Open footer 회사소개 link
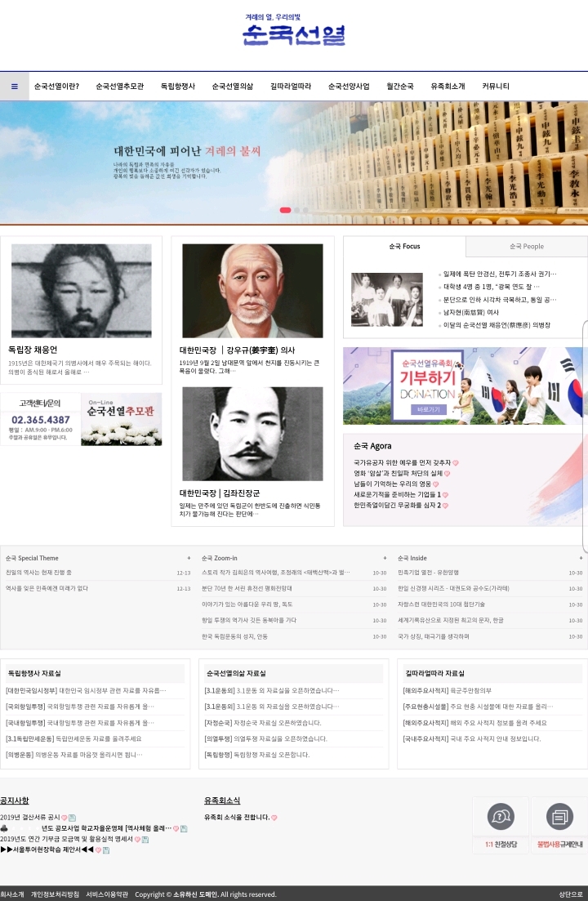 tap(12, 894)
